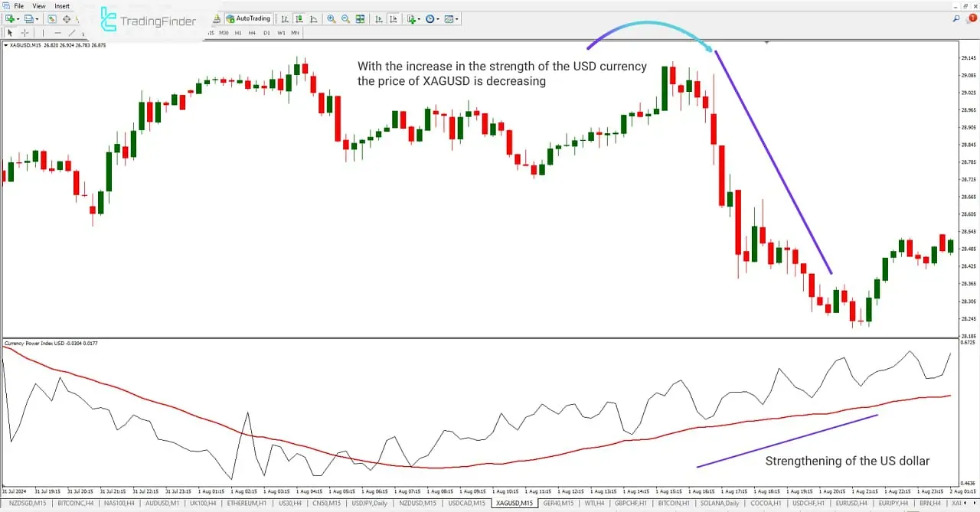Tile the chart windows
Image resolution: width=980 pixels, height=512 pixels.
coord(360,19)
